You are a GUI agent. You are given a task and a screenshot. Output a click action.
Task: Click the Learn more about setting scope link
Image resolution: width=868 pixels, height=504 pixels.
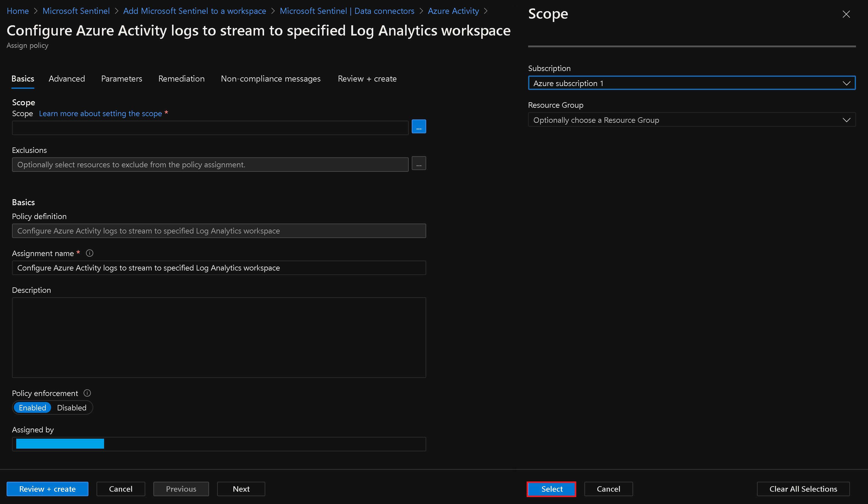coord(100,113)
